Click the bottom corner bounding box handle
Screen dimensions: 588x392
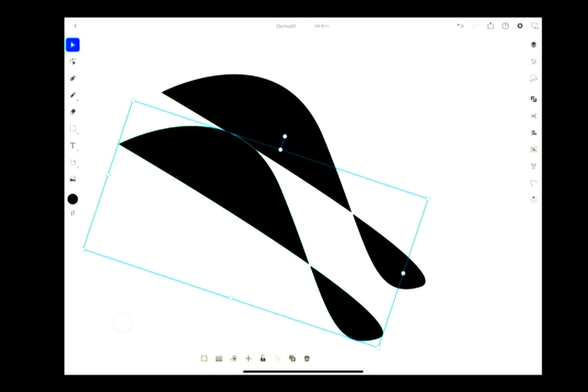[x=378, y=348]
